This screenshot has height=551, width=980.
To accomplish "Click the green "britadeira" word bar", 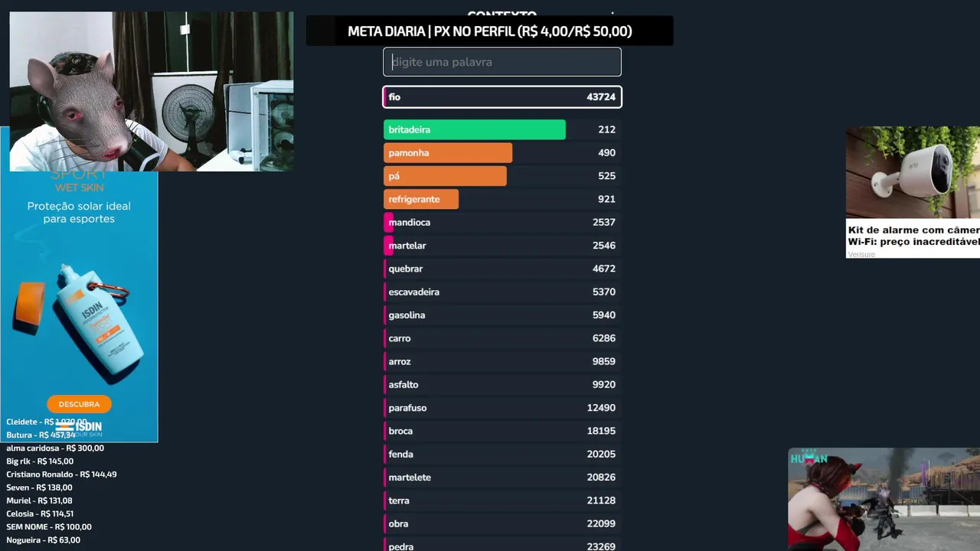I will (474, 130).
